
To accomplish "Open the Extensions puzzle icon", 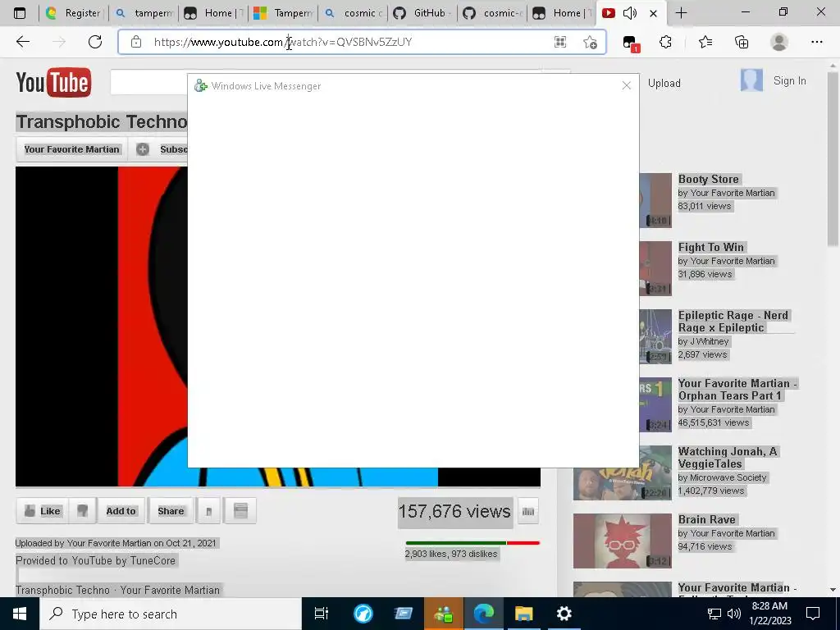I will pyautogui.click(x=665, y=42).
